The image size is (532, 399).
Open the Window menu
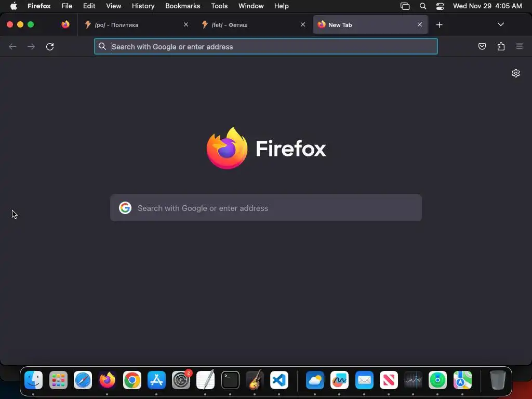point(251,6)
